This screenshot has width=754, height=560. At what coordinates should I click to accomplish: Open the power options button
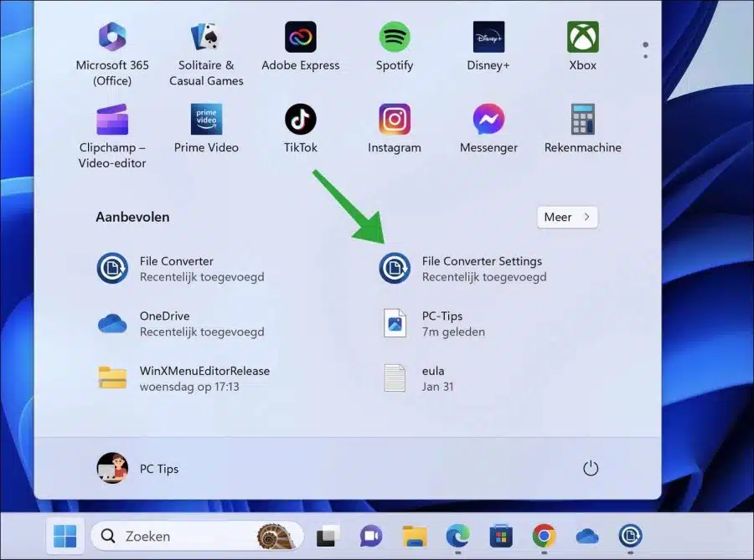coord(590,468)
